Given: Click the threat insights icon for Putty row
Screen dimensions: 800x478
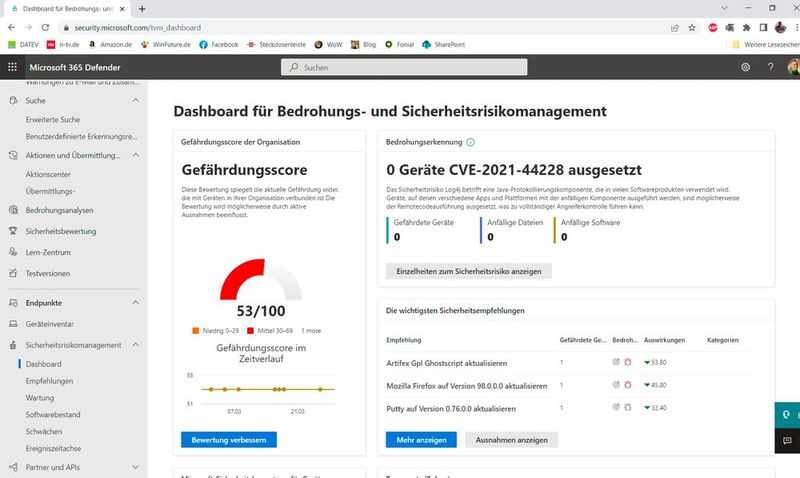Looking at the screenshot, I should 616,407.
